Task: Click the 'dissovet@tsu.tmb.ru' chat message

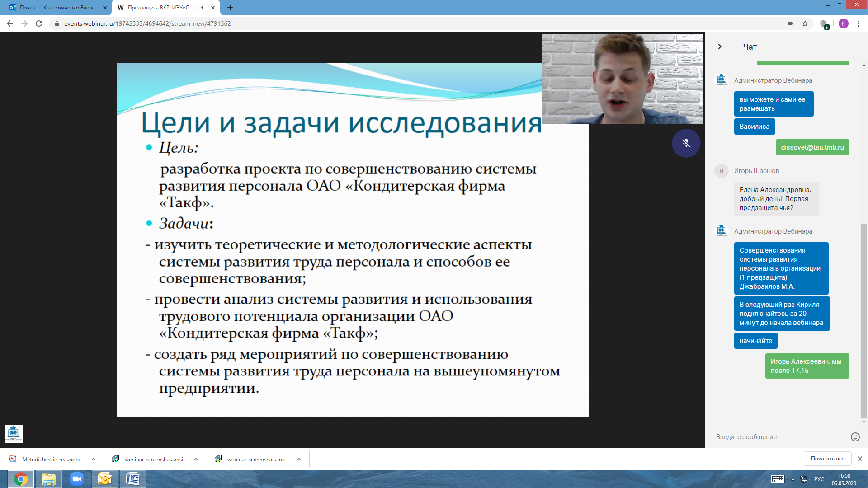Action: coord(812,147)
